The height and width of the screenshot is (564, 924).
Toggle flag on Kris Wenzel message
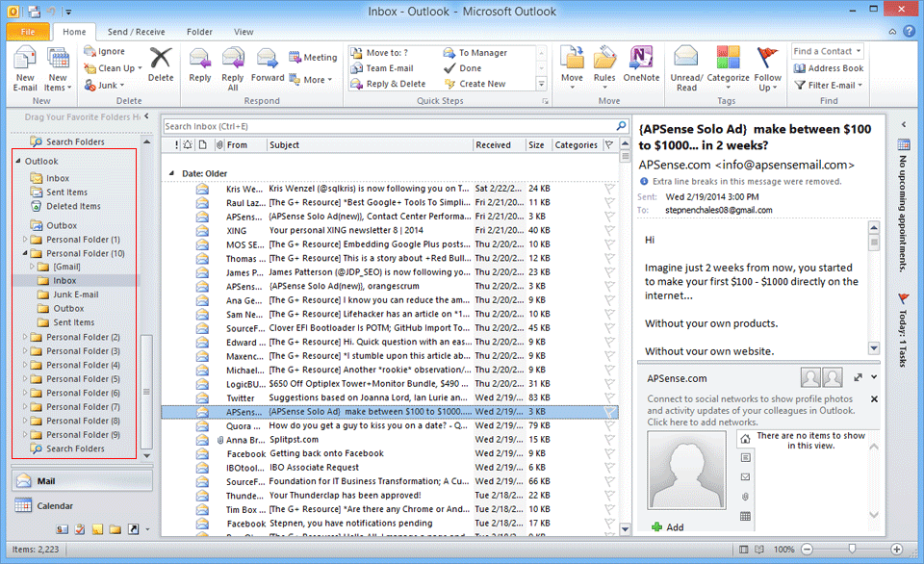coord(609,189)
